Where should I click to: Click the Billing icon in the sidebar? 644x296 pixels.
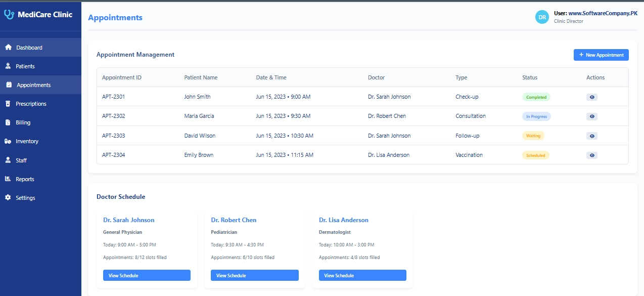coord(8,122)
